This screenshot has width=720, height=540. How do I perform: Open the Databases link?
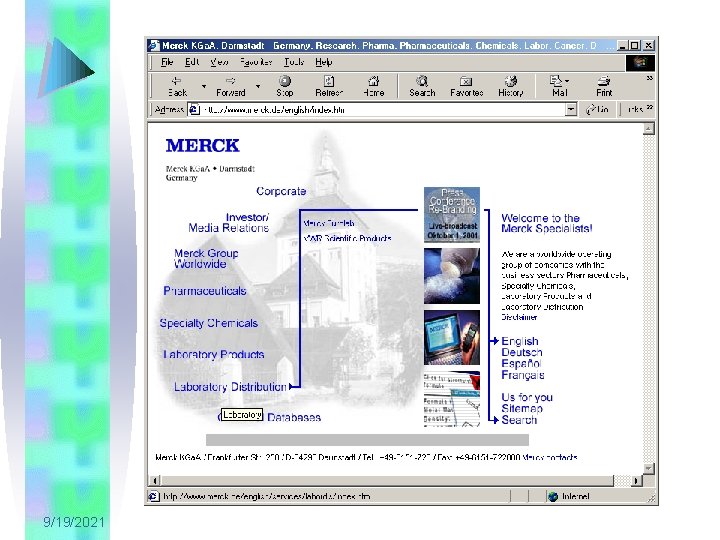click(294, 417)
